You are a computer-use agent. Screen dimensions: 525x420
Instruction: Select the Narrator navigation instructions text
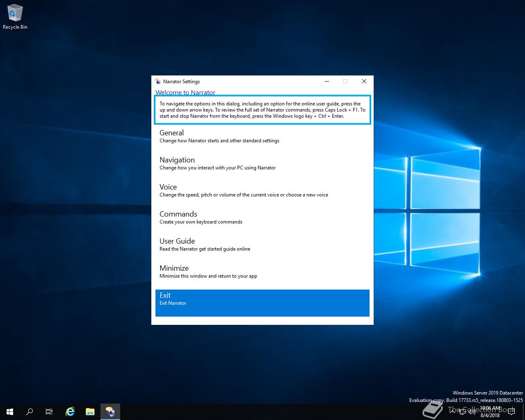click(262, 110)
